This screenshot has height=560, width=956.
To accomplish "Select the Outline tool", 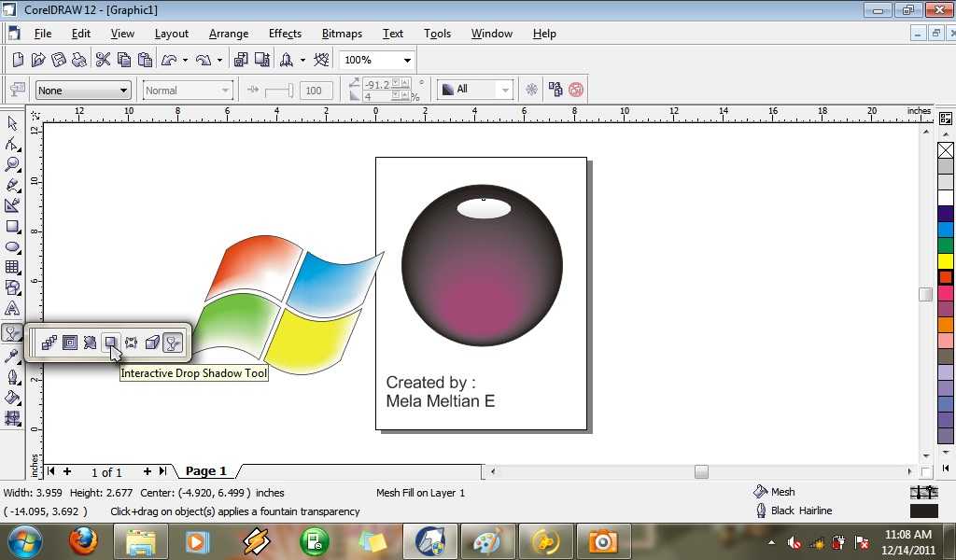I will 12,377.
